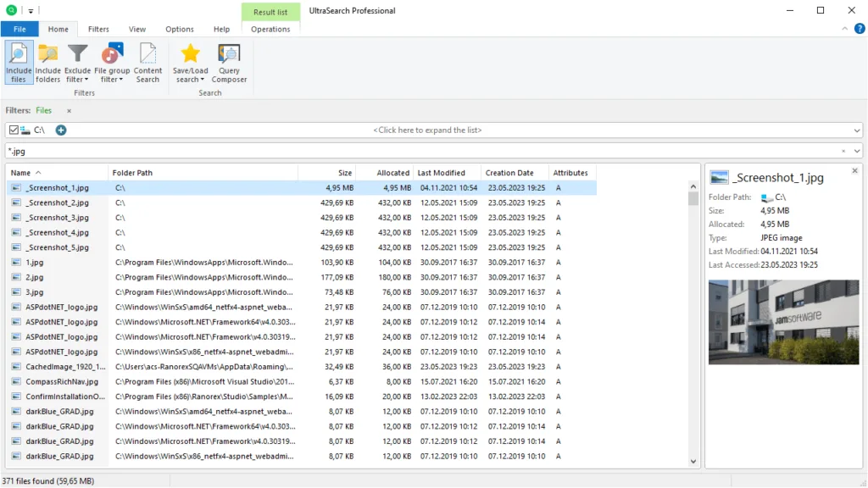The width and height of the screenshot is (868, 488).
Task: Toggle the C:\ drive checkbox
Action: click(x=12, y=130)
